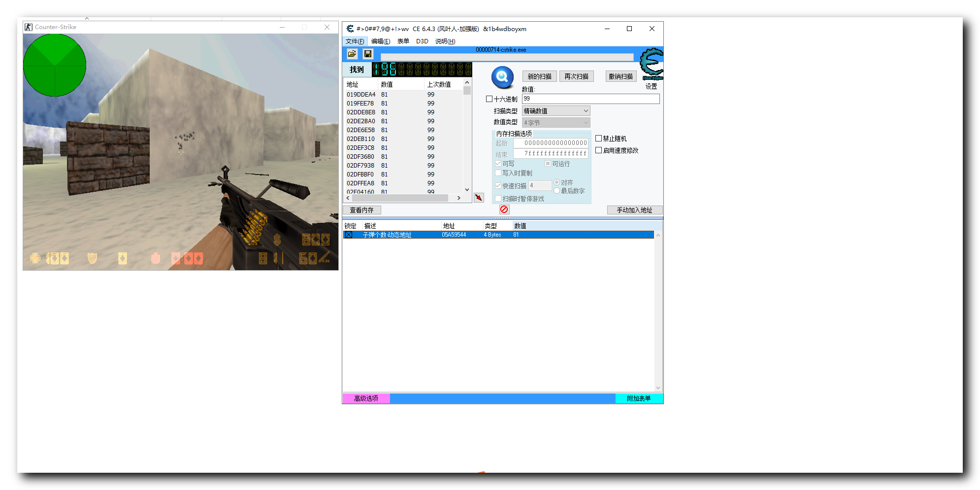
Task: Click 地址 column header in results list
Action: [x=361, y=84]
